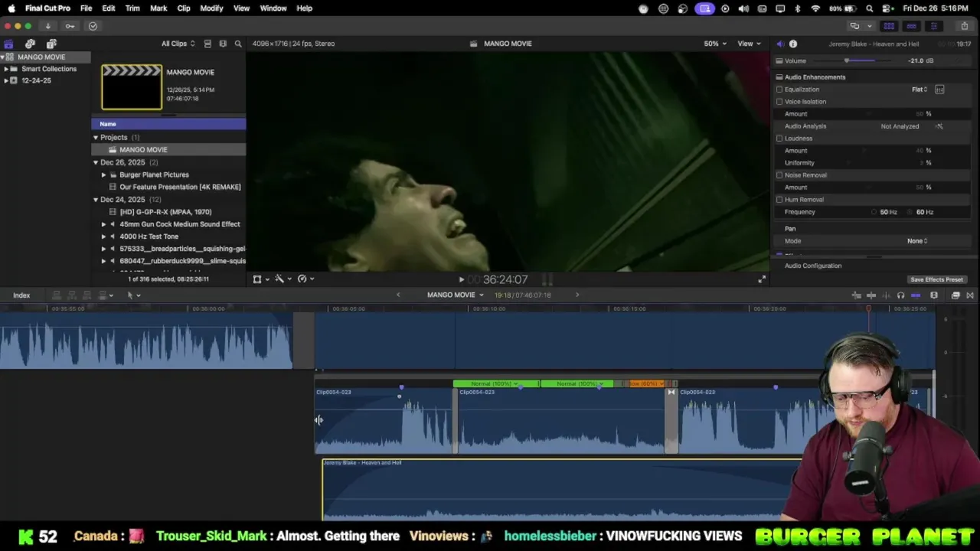Open the timeline tool selection dropdown
980x551 pixels.
click(x=133, y=295)
